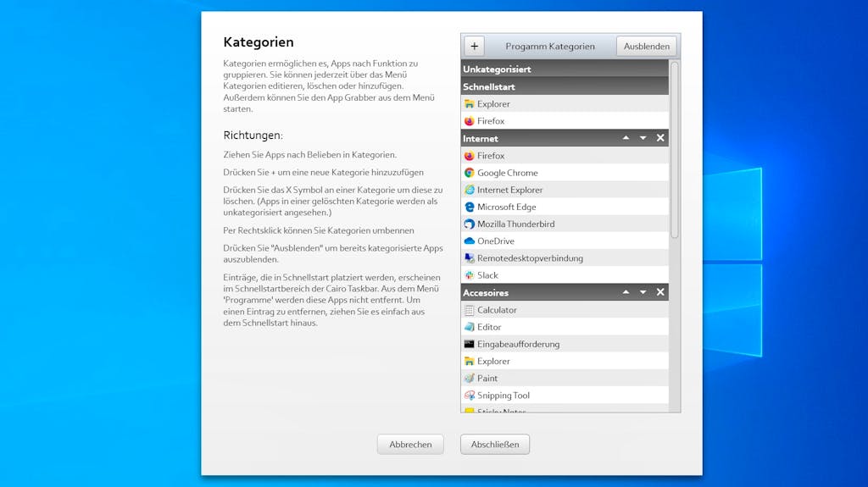Click the Mozilla Thunderbird icon

[470, 224]
